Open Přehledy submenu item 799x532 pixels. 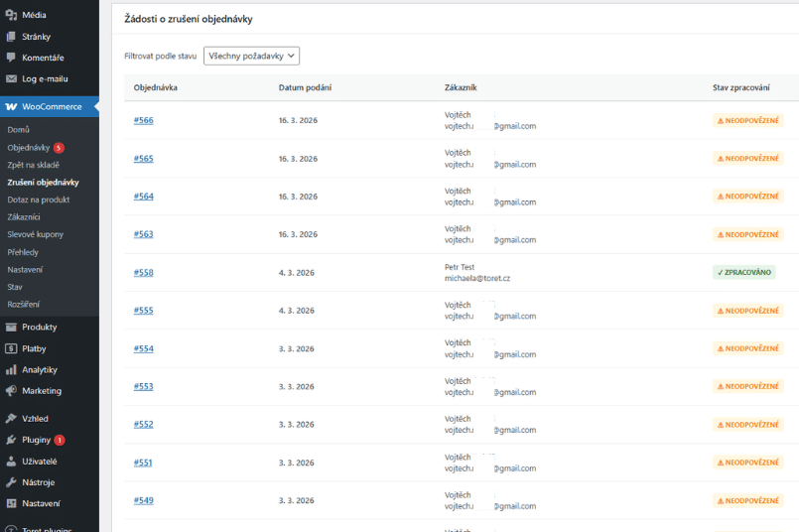pyautogui.click(x=23, y=252)
